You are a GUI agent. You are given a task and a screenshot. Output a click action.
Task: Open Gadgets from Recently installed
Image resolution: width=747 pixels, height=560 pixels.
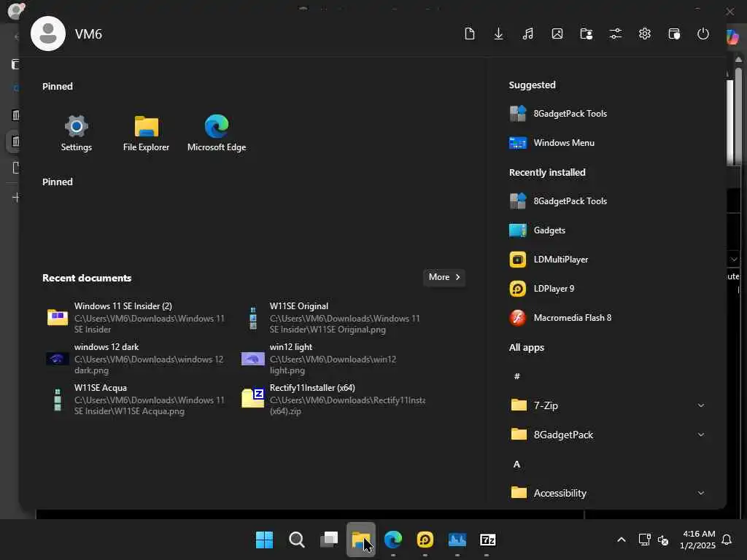tap(538, 230)
